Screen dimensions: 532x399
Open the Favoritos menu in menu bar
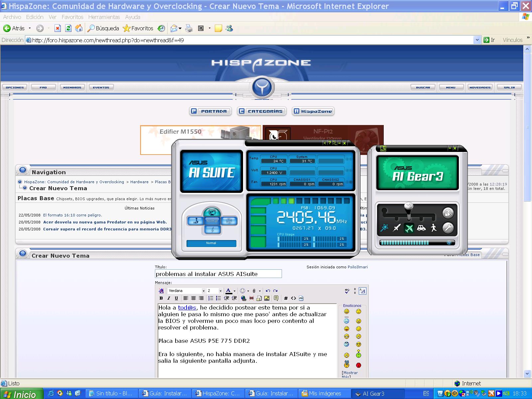coord(72,17)
